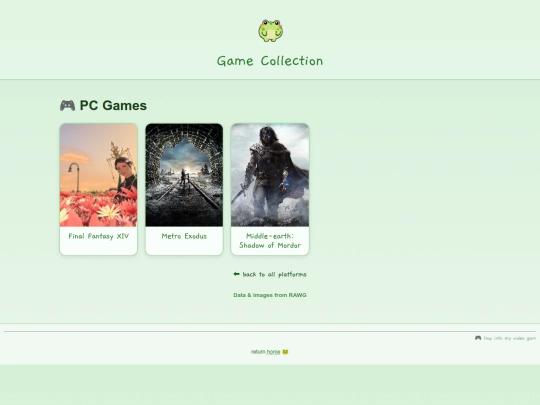Click the Middle-earth: Shadow of Mordor title
The width and height of the screenshot is (540, 405).
(270, 241)
